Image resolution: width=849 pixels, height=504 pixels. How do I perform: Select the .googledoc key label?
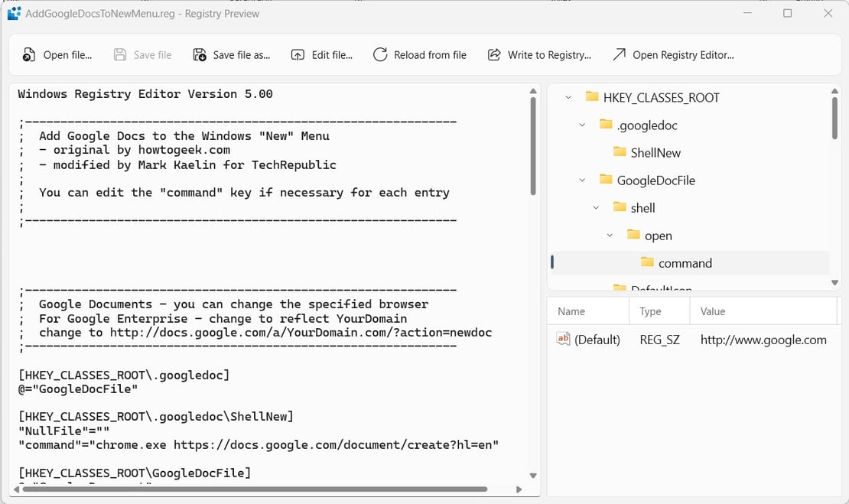point(646,125)
